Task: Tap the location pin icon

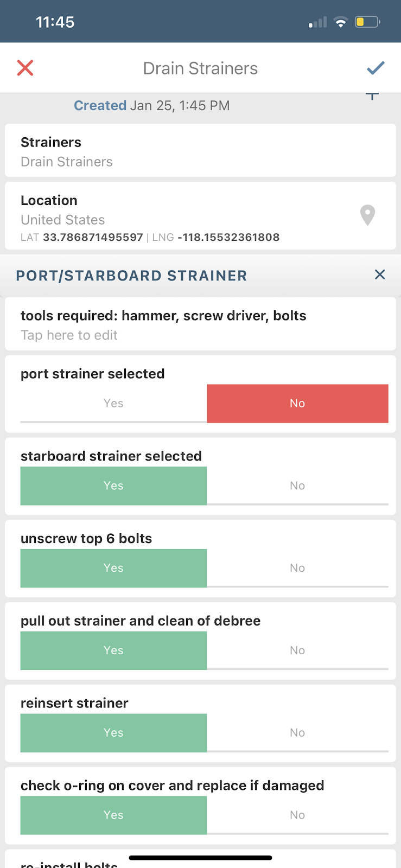Action: (x=367, y=215)
